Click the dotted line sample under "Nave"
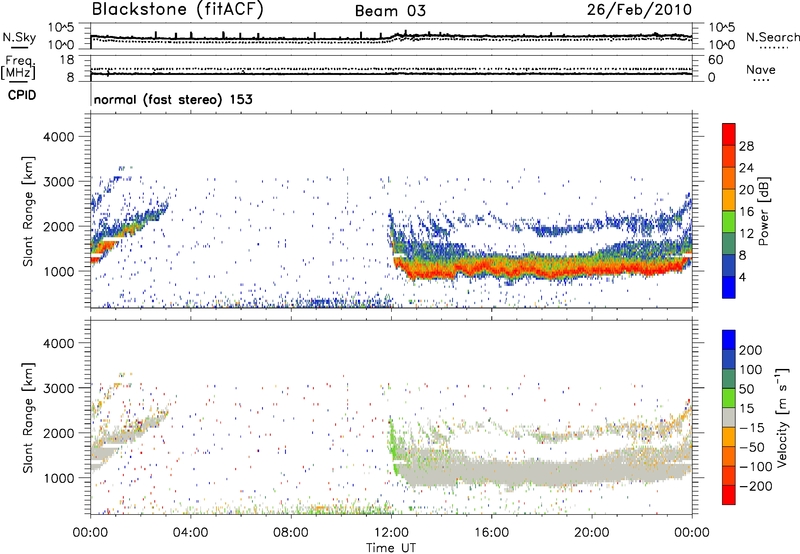800x554 pixels. click(761, 80)
